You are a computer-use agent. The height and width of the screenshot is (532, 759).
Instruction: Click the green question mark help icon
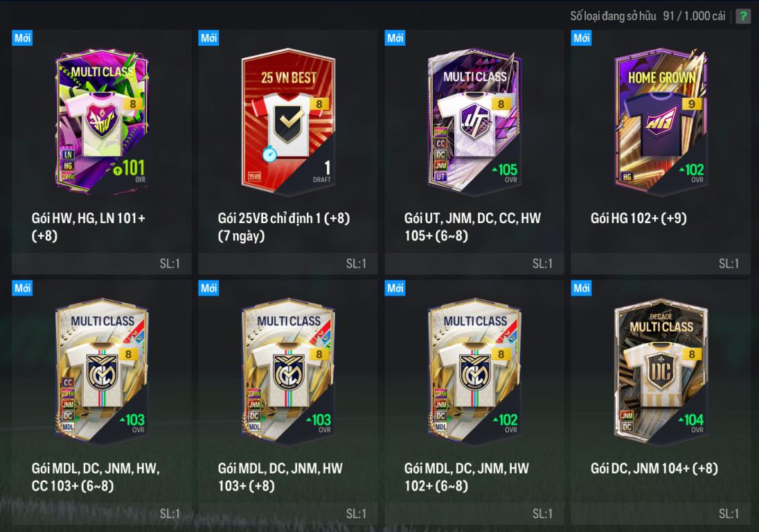click(742, 16)
